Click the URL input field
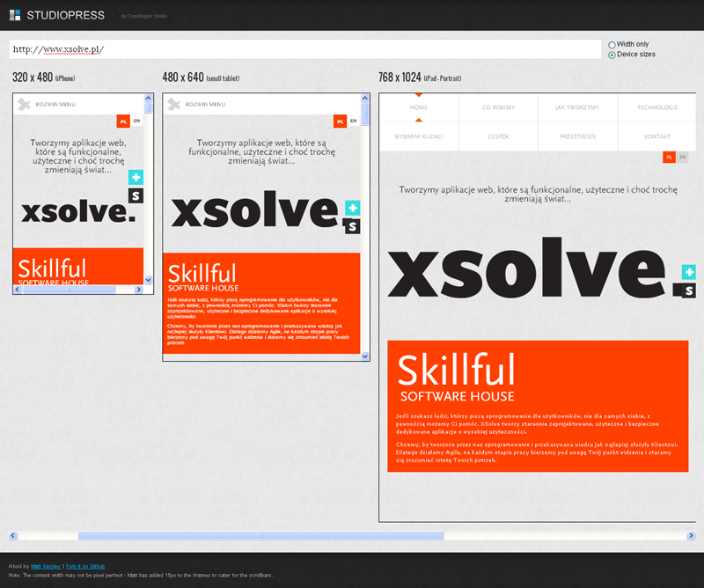The width and height of the screenshot is (704, 588). click(x=304, y=49)
